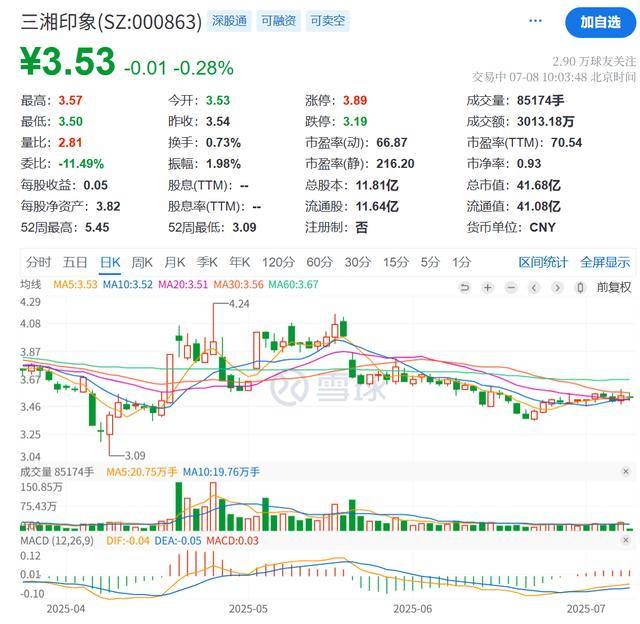Select the 1分 tab
Screen dimensions: 640x624
coord(462,262)
